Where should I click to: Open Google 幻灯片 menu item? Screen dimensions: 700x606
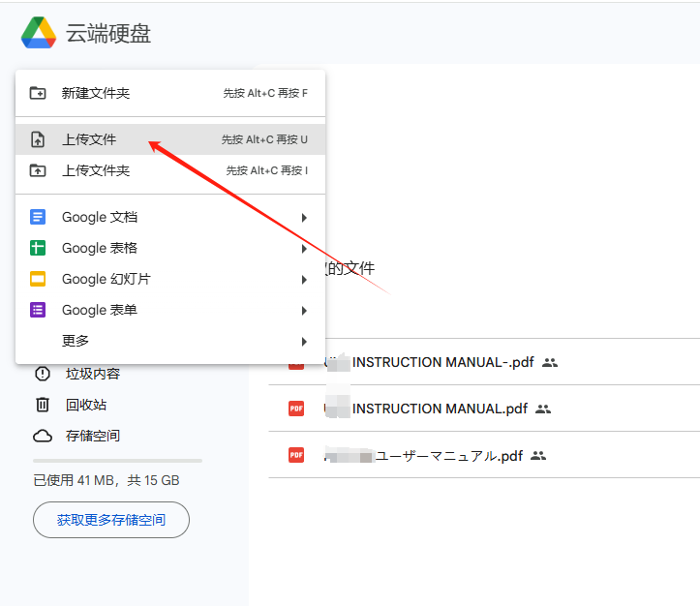[x=170, y=279]
